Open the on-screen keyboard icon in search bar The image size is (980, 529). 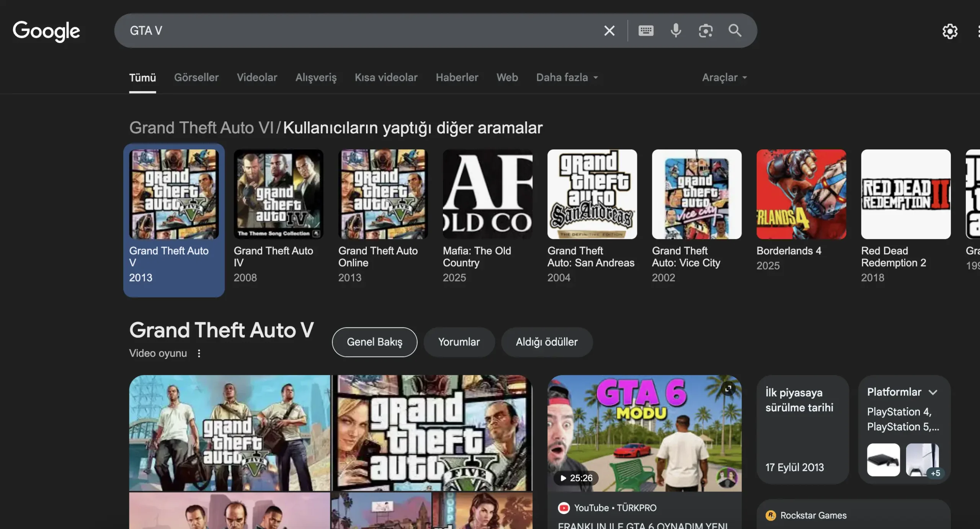[x=646, y=30]
